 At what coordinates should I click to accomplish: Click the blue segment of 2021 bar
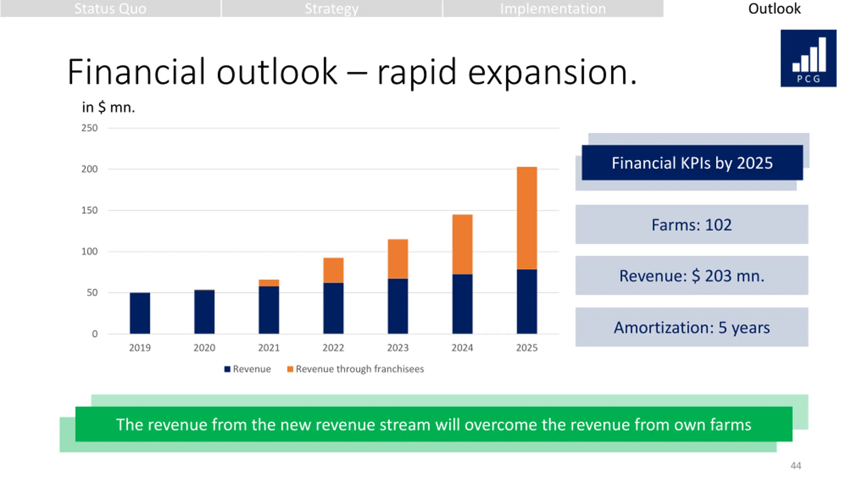(269, 310)
